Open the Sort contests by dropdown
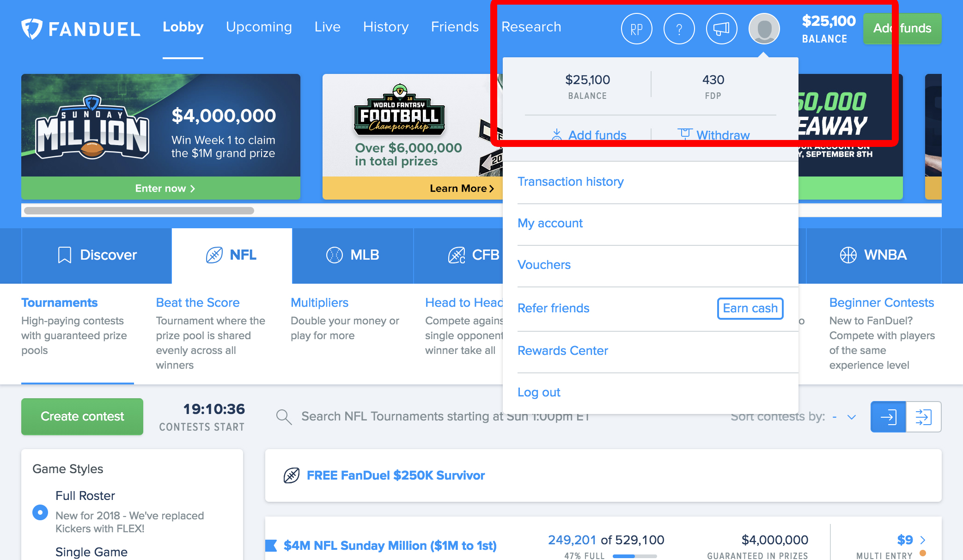 point(844,417)
